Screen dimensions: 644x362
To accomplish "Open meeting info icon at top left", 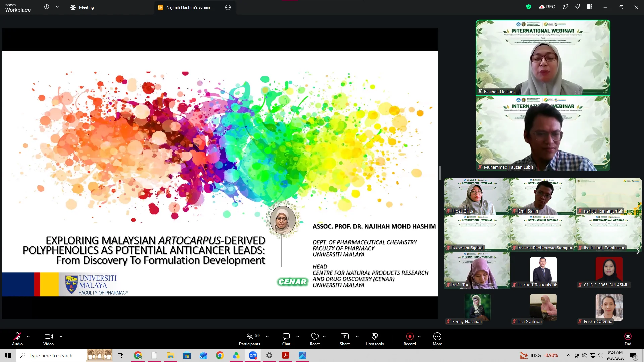I will pyautogui.click(x=47, y=7).
